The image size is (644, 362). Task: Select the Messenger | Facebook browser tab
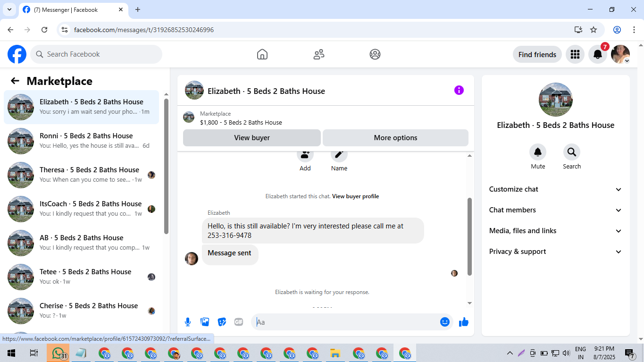(x=74, y=9)
